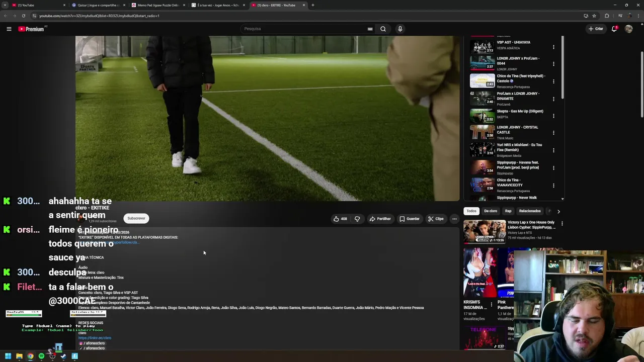Open the browser extensions puzzle icon
Viewport: 644px width, 362px height.
point(607,16)
